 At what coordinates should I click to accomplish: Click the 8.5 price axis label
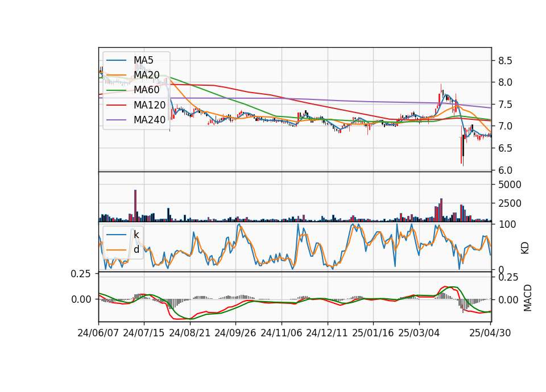505,61
